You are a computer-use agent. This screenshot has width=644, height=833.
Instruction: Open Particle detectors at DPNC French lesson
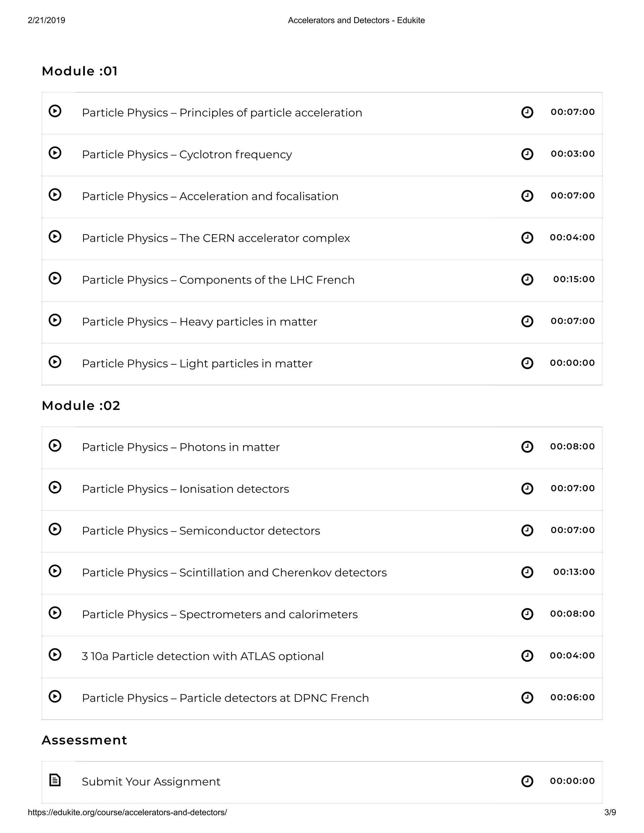click(225, 698)
